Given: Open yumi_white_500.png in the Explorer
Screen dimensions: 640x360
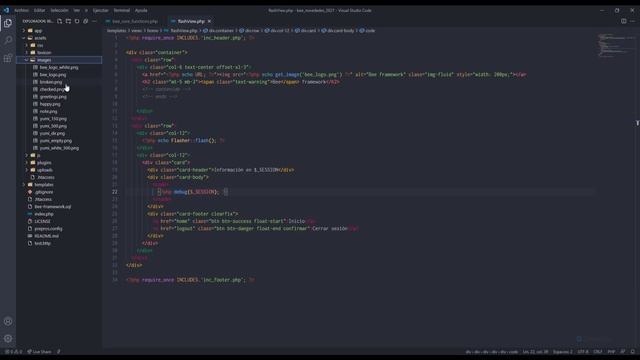Looking at the screenshot, I should [x=59, y=148].
